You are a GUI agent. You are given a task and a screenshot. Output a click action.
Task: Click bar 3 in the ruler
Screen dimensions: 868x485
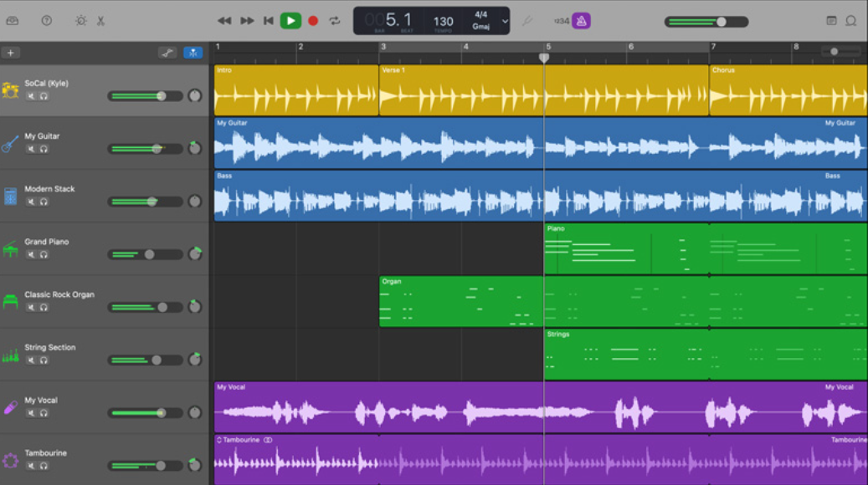coord(383,47)
